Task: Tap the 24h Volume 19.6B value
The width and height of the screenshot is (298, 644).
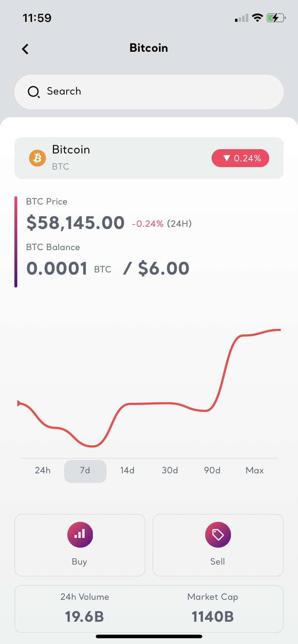Action: tap(85, 617)
